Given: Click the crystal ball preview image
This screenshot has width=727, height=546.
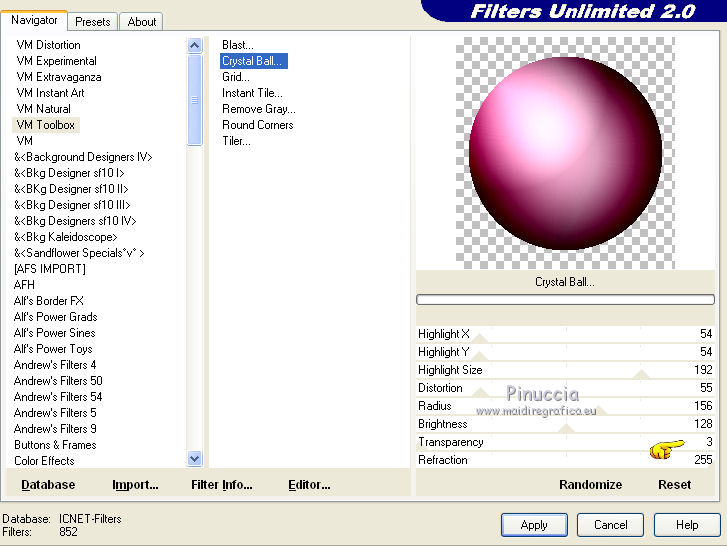Looking at the screenshot, I should [x=565, y=153].
